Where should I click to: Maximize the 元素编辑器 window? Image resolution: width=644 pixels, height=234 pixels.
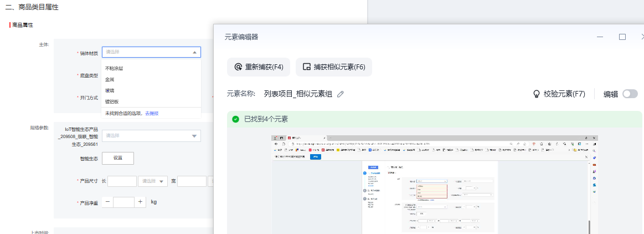[622, 37]
